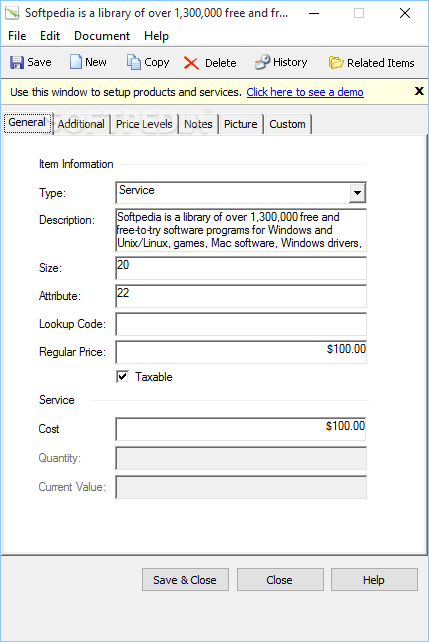Click the empty Lookup Code field
429x642 pixels.
pos(241,324)
